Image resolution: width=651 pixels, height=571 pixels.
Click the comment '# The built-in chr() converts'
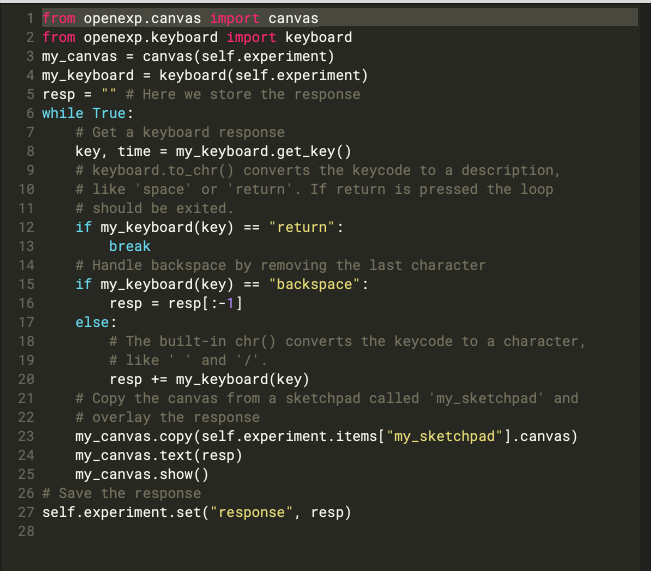click(347, 341)
